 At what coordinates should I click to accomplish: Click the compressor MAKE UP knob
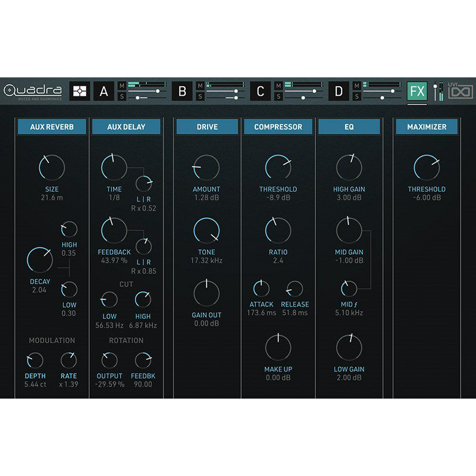coord(278,348)
